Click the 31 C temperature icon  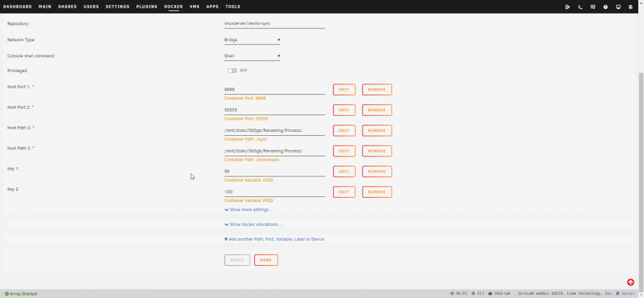[x=473, y=294]
